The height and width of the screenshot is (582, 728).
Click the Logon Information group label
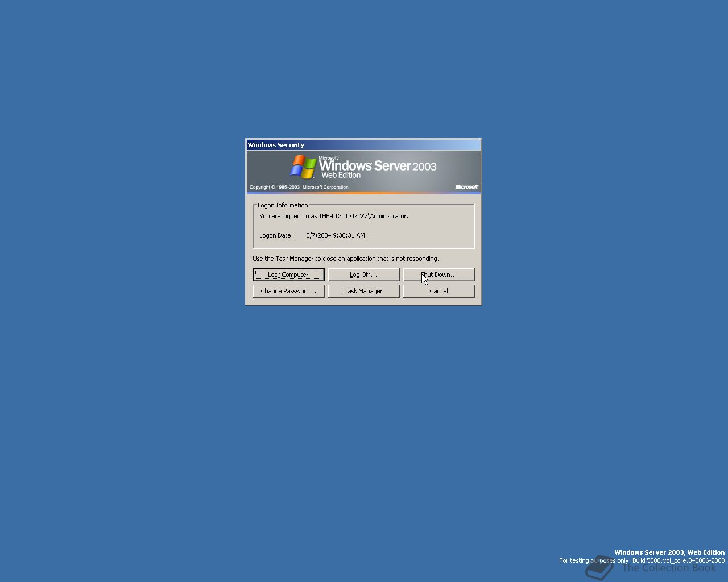coord(283,205)
